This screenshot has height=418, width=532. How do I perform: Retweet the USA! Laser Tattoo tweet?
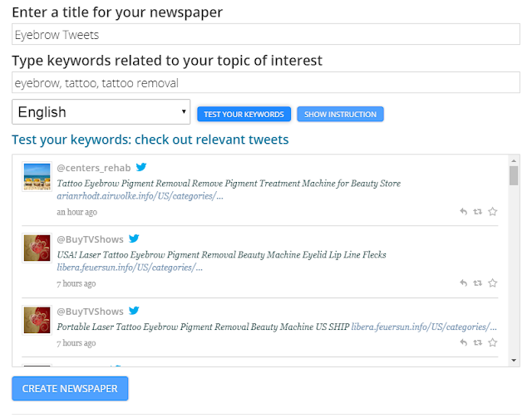click(478, 283)
